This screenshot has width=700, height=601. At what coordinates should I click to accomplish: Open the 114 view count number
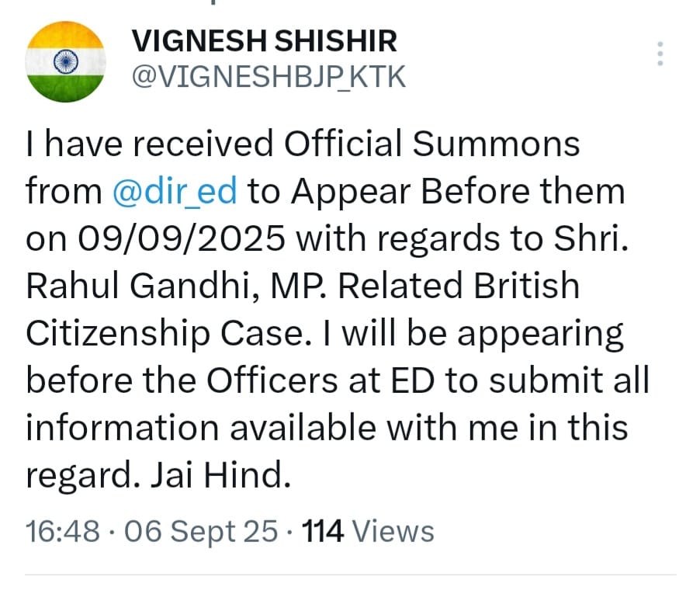point(323,532)
